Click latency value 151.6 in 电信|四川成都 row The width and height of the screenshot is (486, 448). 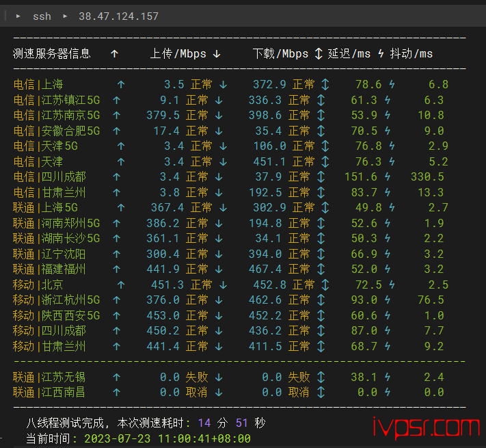pos(361,177)
